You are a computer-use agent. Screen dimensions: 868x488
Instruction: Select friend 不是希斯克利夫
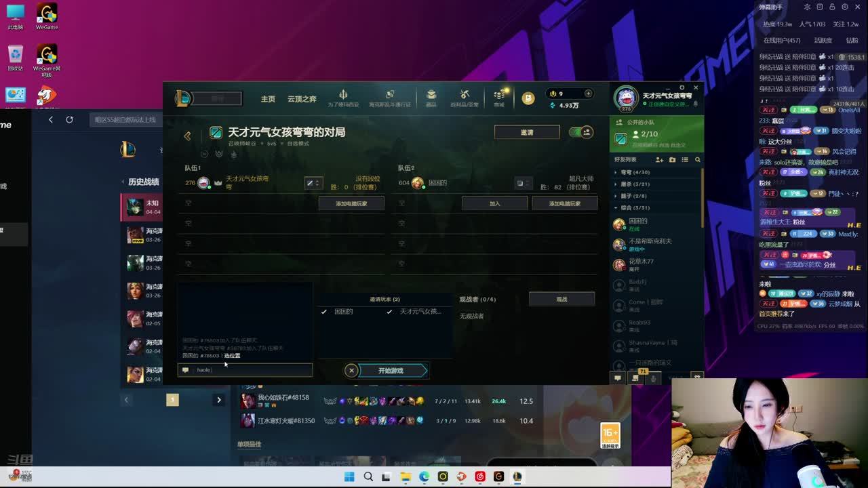[656, 245]
